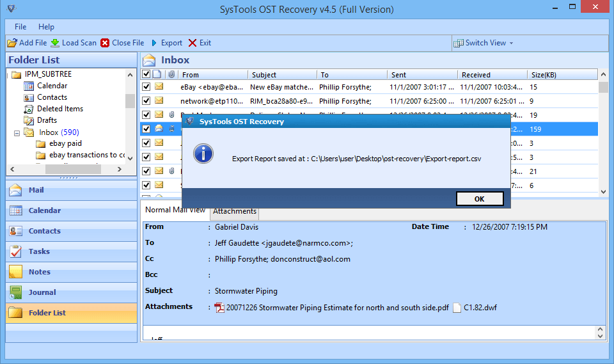Open the C1.82.dwf attachment
The width and height of the screenshot is (614, 364).
click(x=475, y=308)
